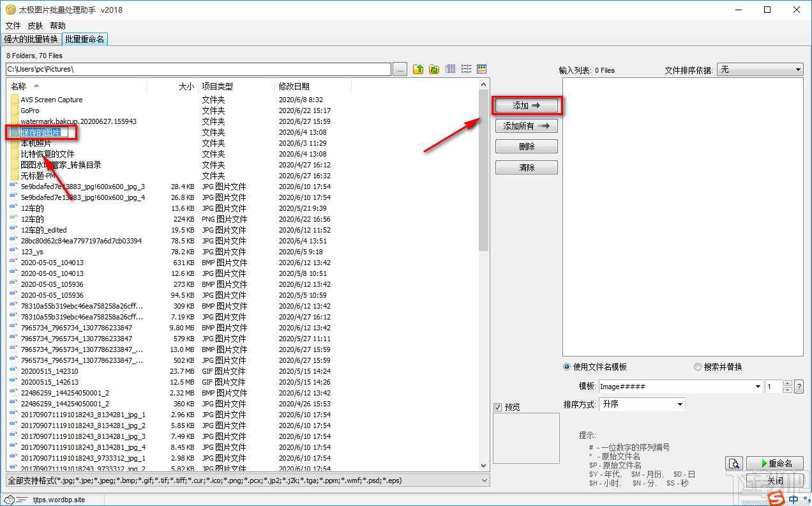
Task: Click the 输入列表: 0 Files label
Action: click(587, 70)
